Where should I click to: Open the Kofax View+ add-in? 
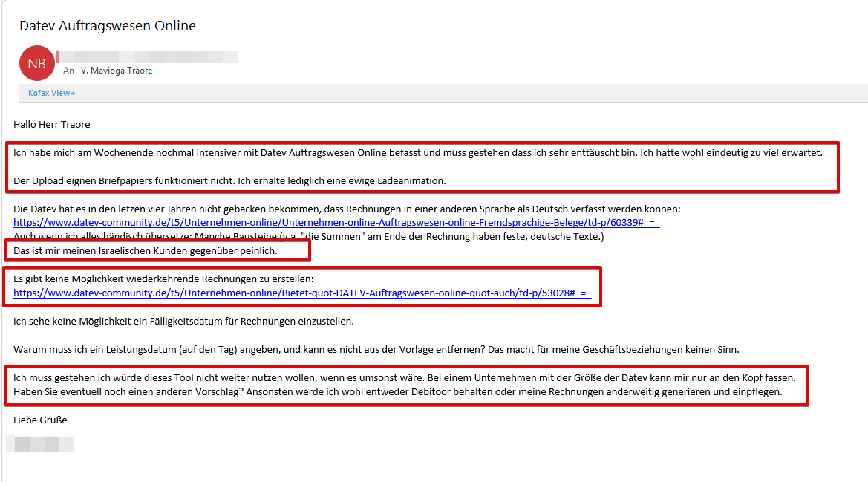click(51, 93)
